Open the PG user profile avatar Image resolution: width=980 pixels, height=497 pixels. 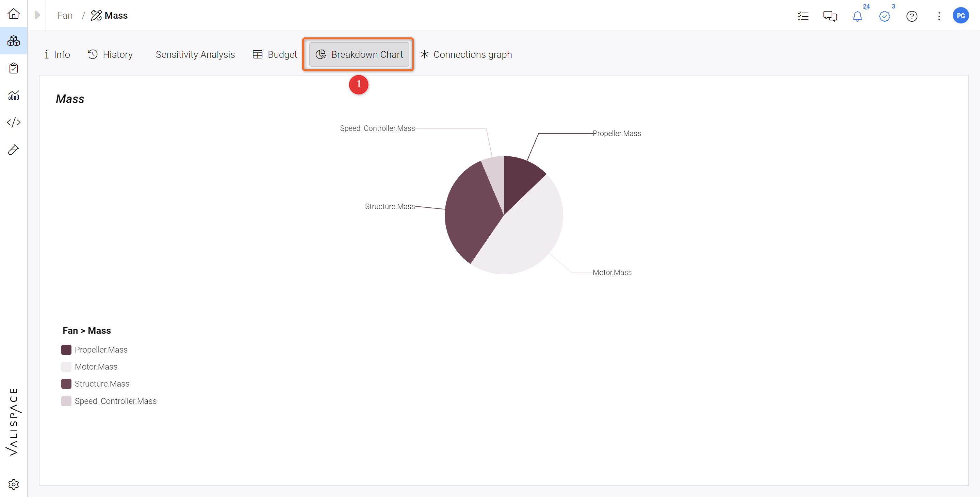coord(961,16)
